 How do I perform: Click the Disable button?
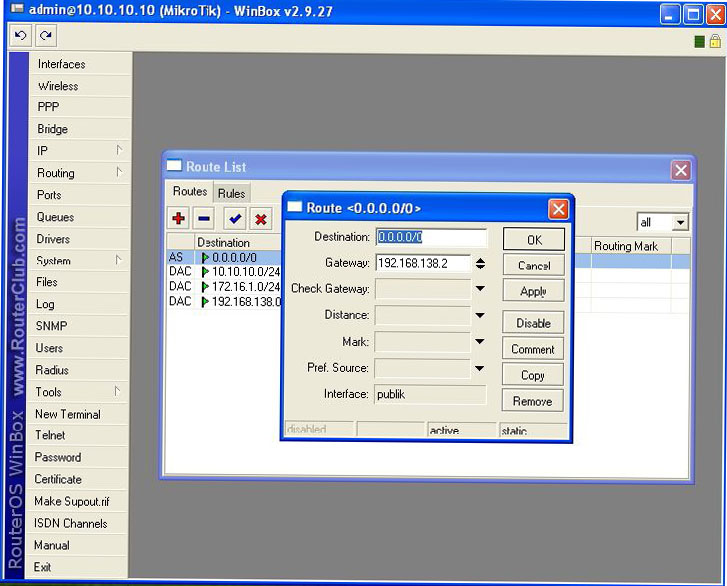533,323
